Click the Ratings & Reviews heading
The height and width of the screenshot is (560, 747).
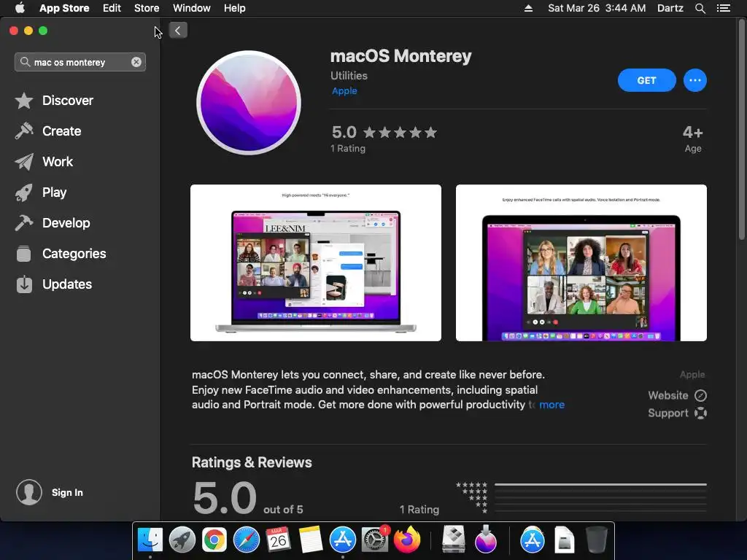pos(252,462)
